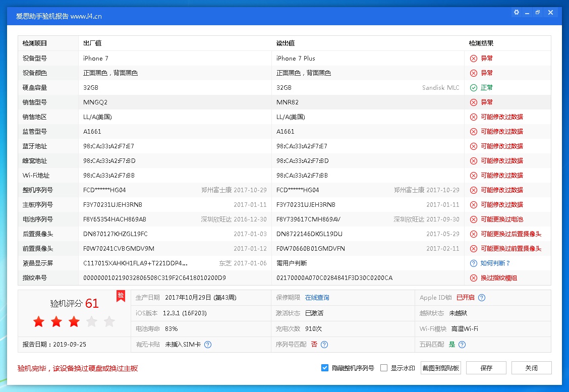
Task: Click the 可能更换过前置摄像头 result text
Action: 511,249
